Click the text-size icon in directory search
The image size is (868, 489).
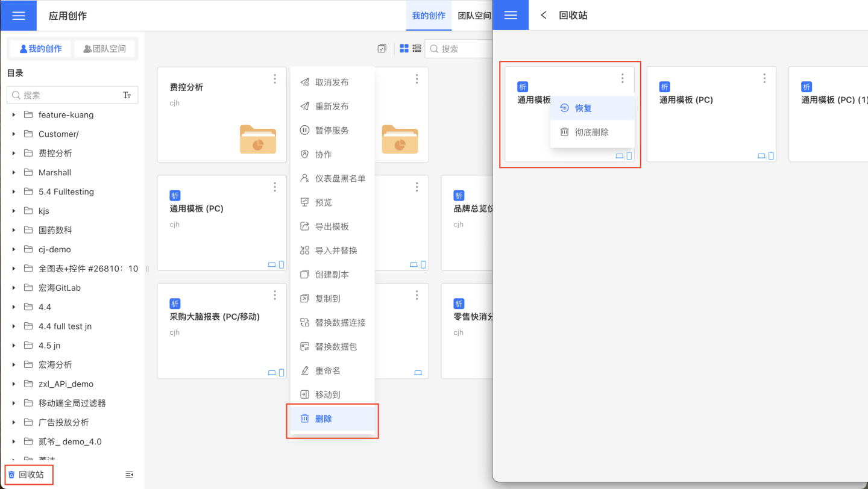127,95
